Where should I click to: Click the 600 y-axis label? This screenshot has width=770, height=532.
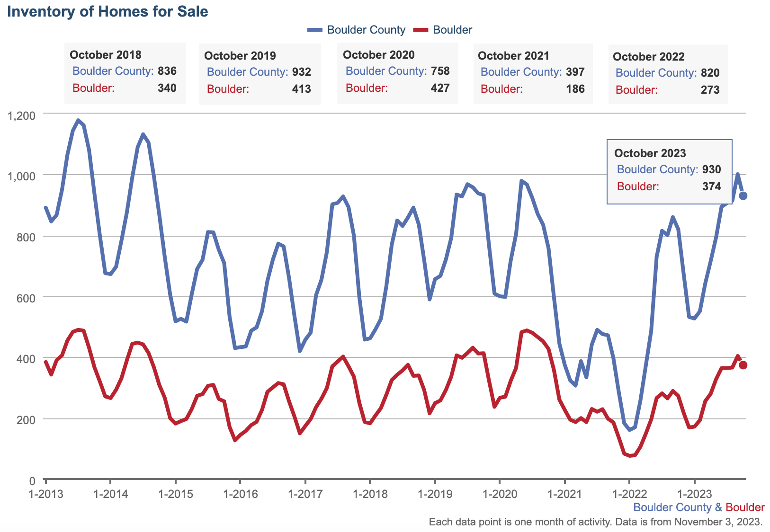click(27, 298)
